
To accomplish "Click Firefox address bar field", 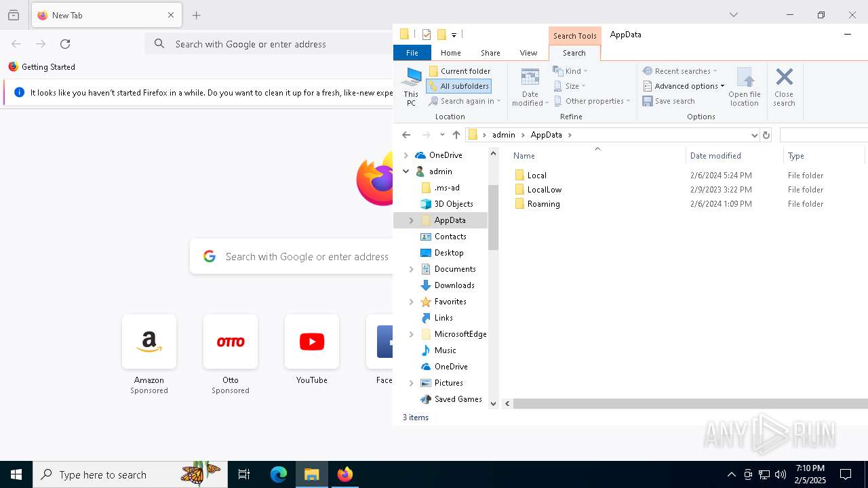I will point(269,44).
